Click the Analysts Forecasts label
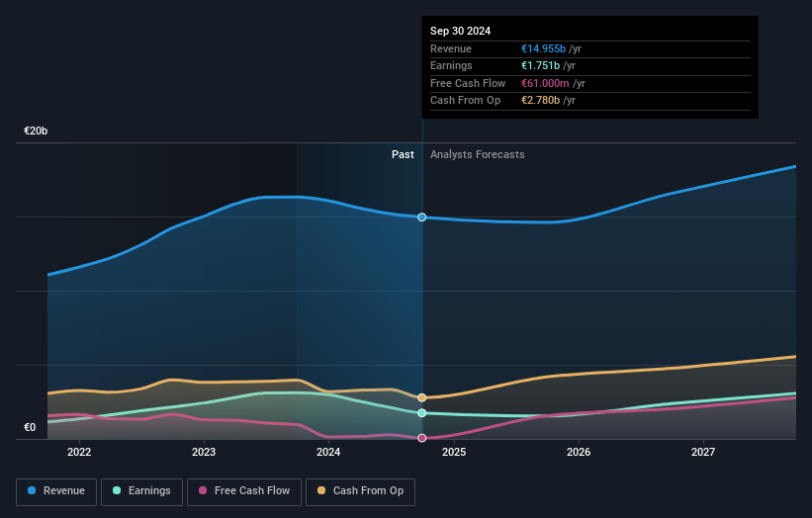Screen dimensions: 812x518 point(477,154)
